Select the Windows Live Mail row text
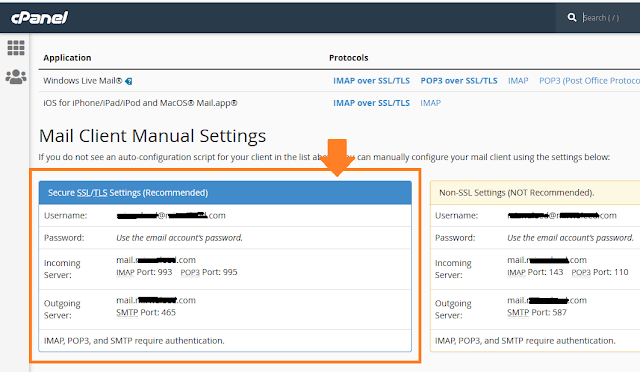 coord(83,81)
